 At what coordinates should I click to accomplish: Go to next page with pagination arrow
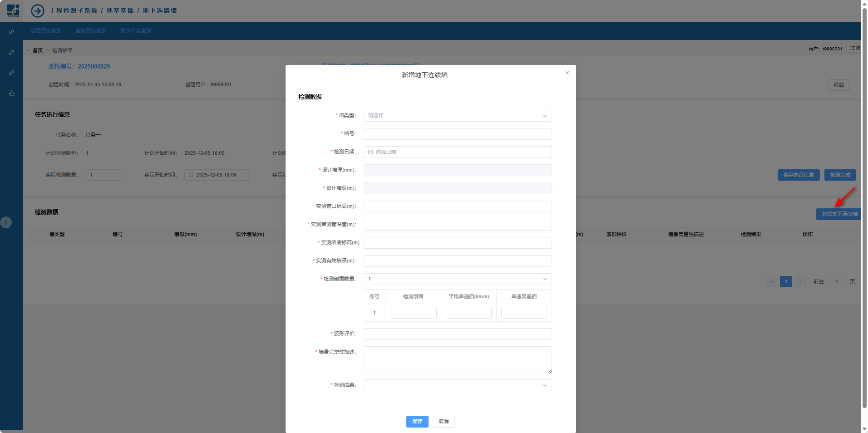(x=800, y=282)
